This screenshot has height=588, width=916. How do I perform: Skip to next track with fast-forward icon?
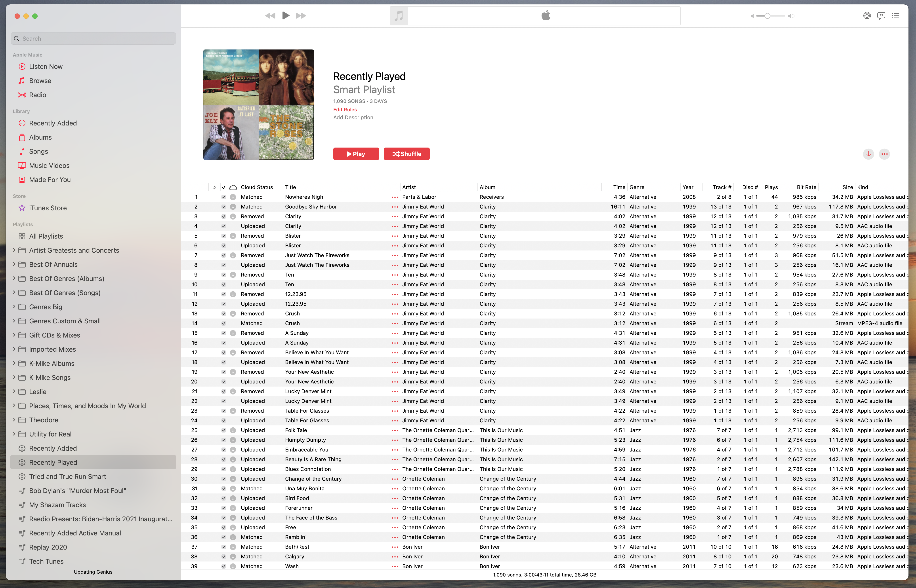(x=301, y=16)
